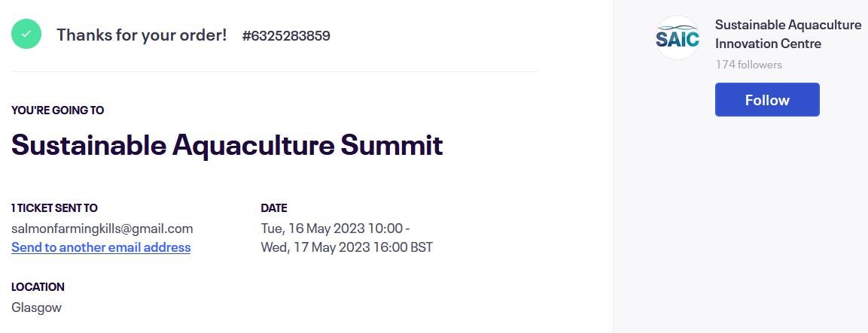Image resolution: width=868 pixels, height=333 pixels.
Task: Select the order number #6325283859
Action: [x=286, y=36]
